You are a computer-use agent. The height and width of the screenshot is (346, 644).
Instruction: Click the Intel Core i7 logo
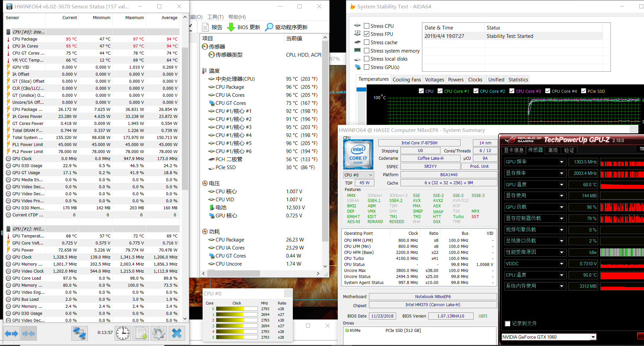tap(358, 154)
